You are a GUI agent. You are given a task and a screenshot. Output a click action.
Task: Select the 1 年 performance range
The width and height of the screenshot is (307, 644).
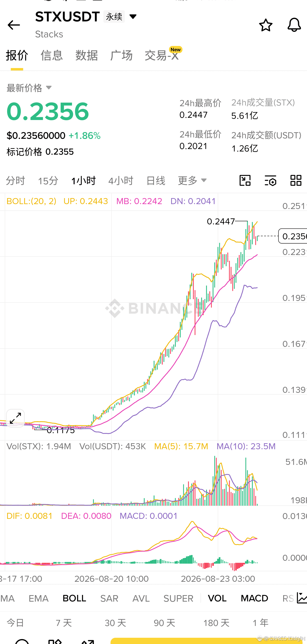click(261, 623)
